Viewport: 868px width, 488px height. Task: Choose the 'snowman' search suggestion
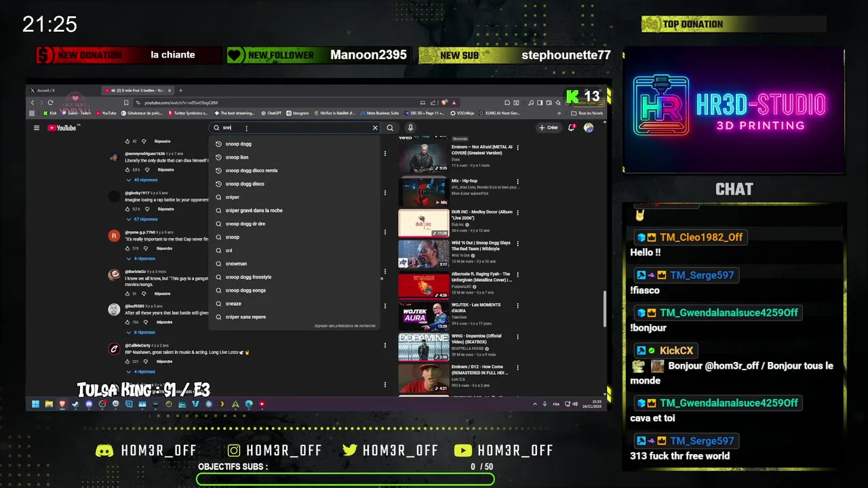294,264
